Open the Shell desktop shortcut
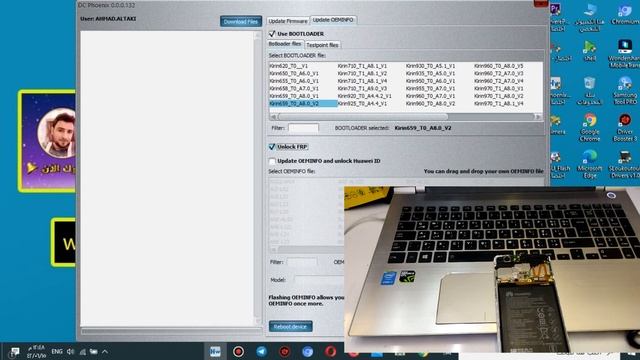Image resolution: width=640 pixels, height=360 pixels. coord(589,51)
